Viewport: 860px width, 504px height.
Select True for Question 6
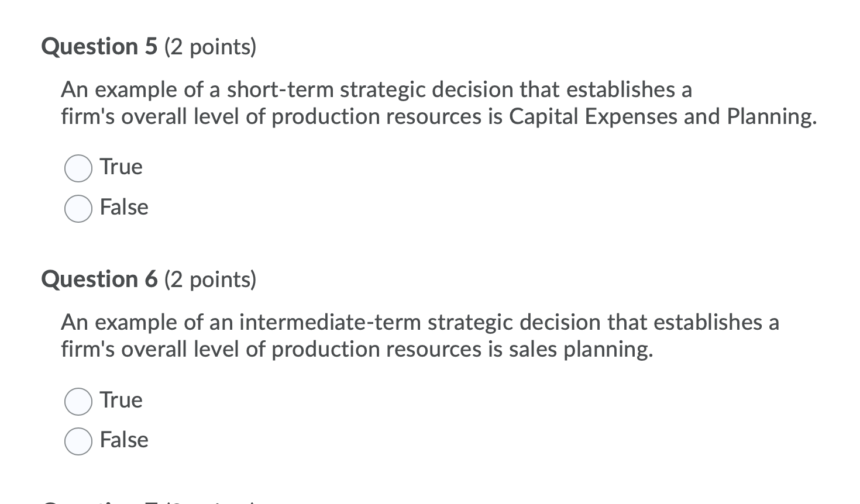(78, 402)
